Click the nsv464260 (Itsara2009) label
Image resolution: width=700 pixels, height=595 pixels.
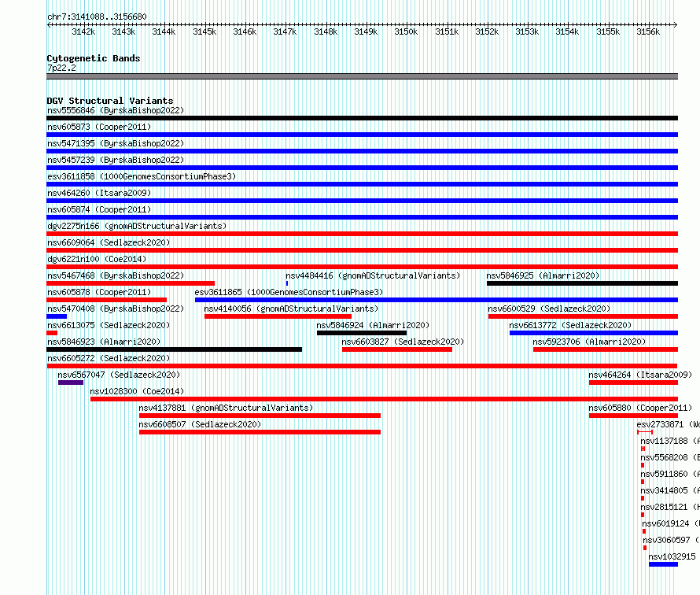[x=99, y=193]
